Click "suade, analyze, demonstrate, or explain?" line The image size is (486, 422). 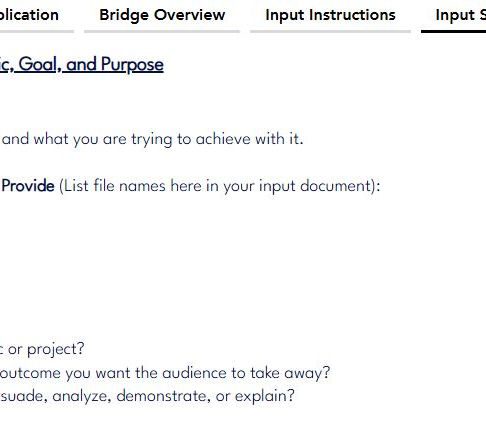147,396
